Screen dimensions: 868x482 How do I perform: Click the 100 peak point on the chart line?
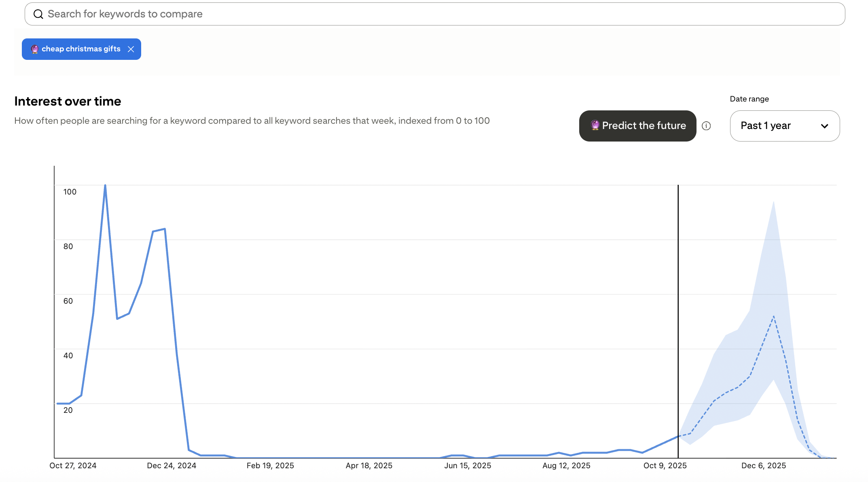coord(105,186)
